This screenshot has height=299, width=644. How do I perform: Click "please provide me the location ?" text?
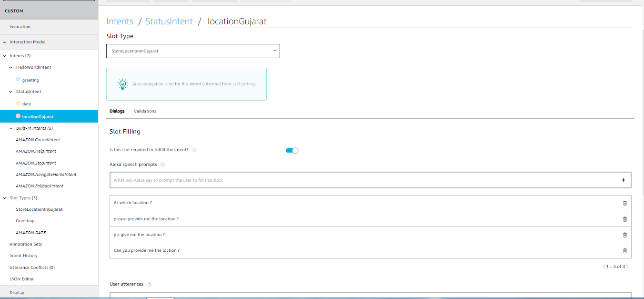click(146, 219)
